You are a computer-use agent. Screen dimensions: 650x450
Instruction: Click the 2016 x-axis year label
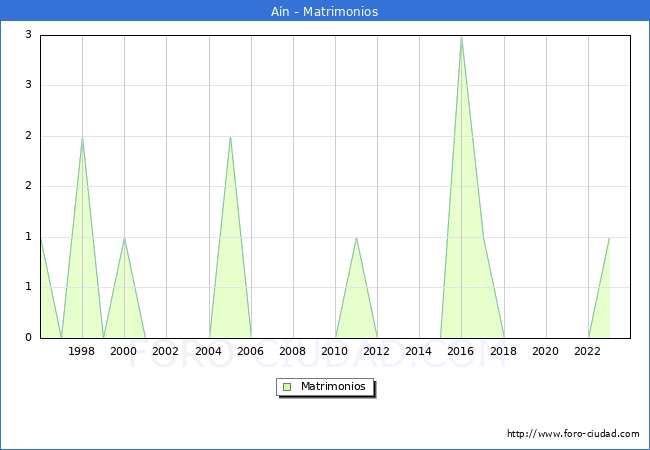[x=461, y=351]
